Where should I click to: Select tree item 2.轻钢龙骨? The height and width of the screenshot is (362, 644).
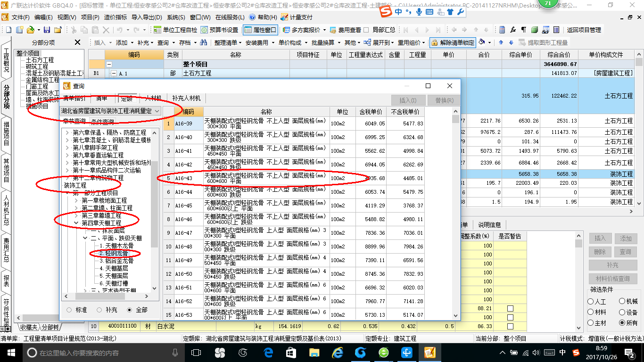point(113,253)
